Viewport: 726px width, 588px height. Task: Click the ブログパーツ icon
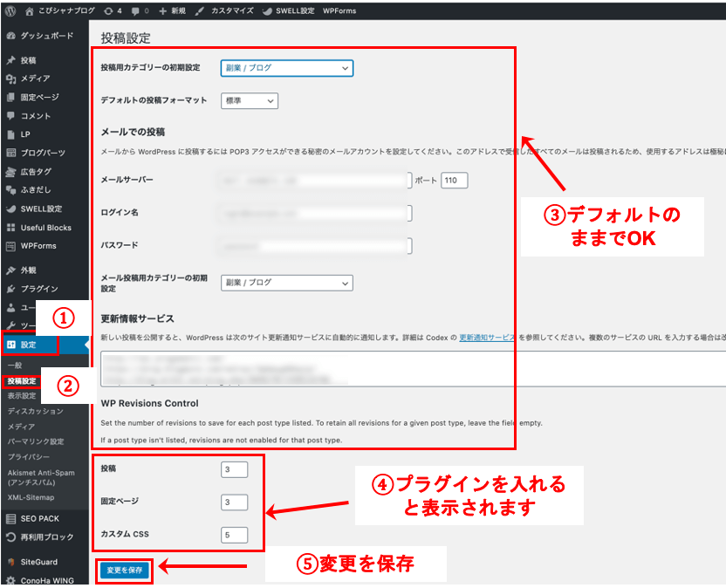(x=11, y=153)
